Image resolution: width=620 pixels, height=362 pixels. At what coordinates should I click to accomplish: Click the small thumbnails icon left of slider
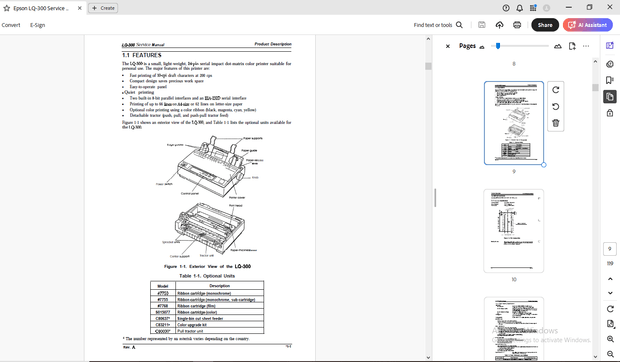pos(482,47)
